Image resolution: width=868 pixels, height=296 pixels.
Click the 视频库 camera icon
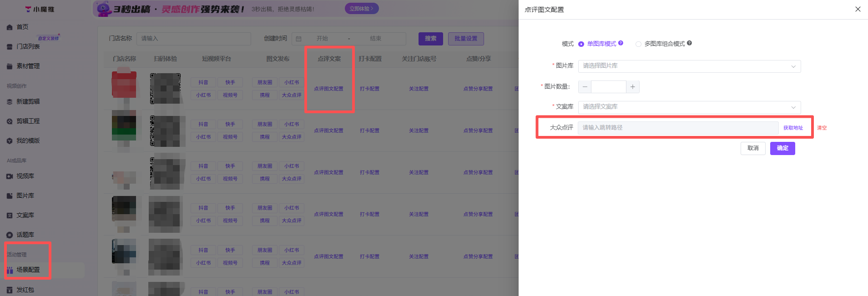(x=10, y=176)
